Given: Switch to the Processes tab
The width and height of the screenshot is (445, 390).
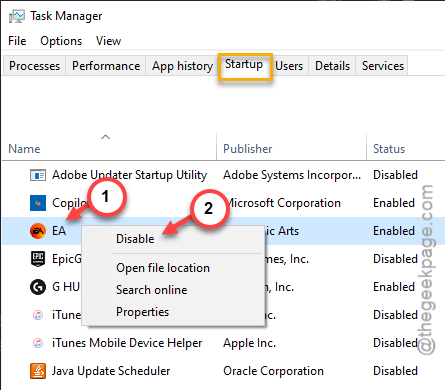Looking at the screenshot, I should click(x=34, y=66).
